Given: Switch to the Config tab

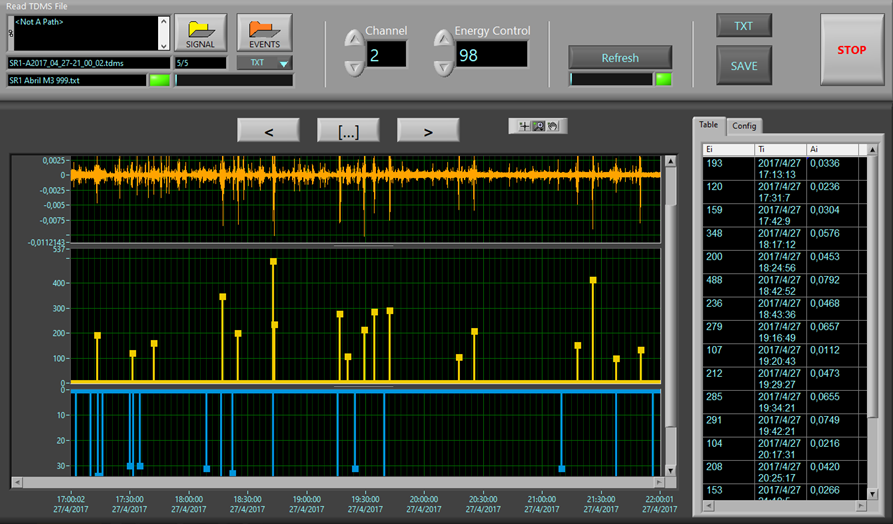Looking at the screenshot, I should [744, 126].
